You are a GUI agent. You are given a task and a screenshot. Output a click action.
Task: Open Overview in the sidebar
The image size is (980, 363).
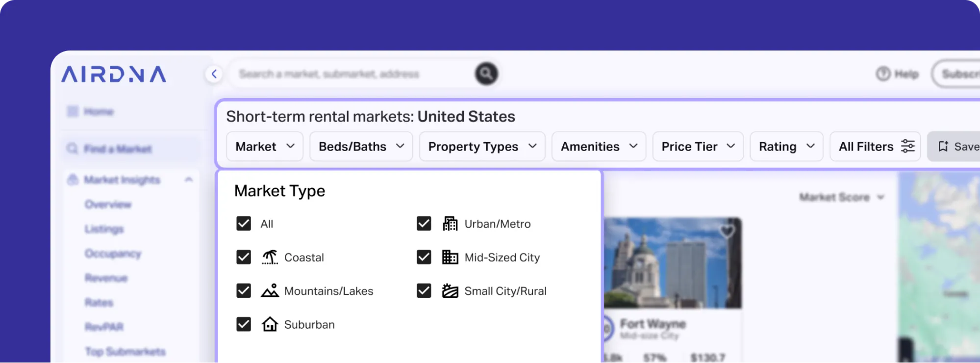point(108,204)
